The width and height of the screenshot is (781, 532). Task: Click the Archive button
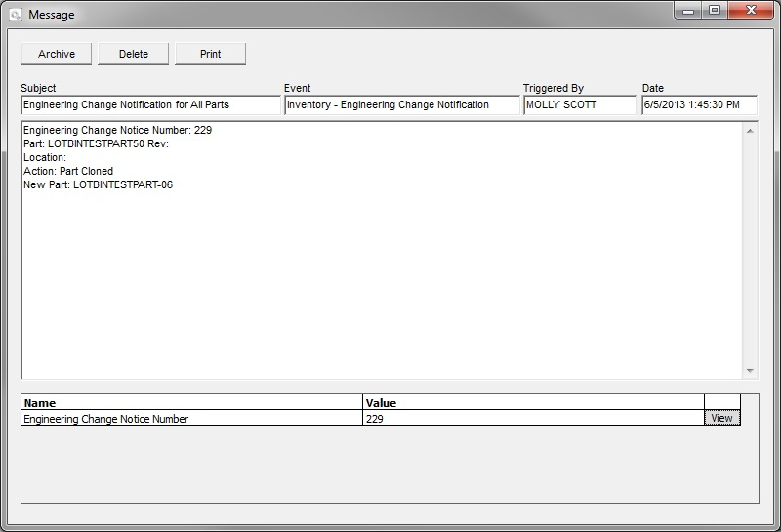(x=57, y=54)
